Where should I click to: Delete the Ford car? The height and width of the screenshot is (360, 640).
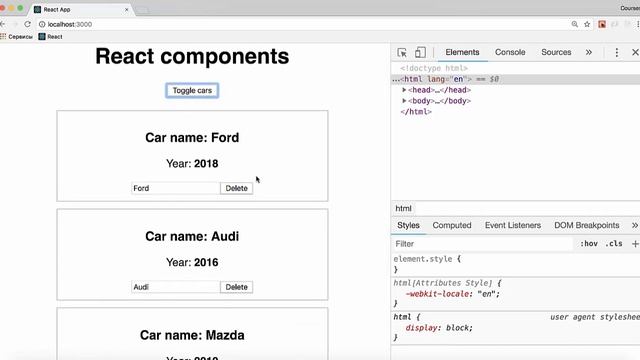pos(236,188)
